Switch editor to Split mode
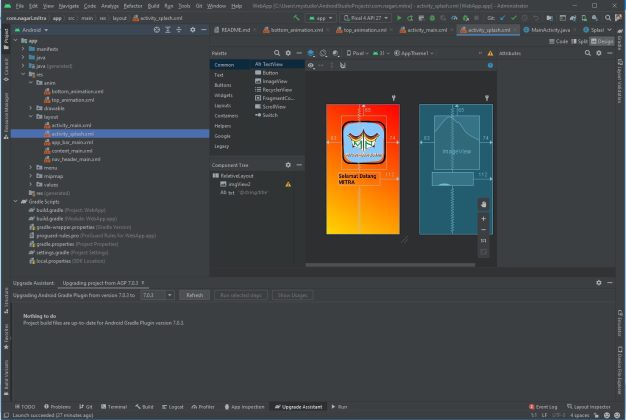626x420 pixels. click(x=579, y=41)
